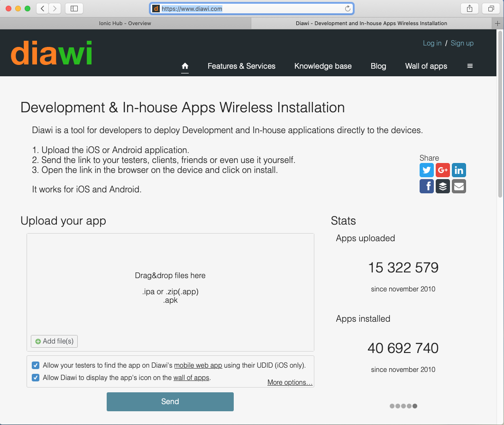The height and width of the screenshot is (425, 504).
Task: Click the diawi logo
Action: pos(51,54)
